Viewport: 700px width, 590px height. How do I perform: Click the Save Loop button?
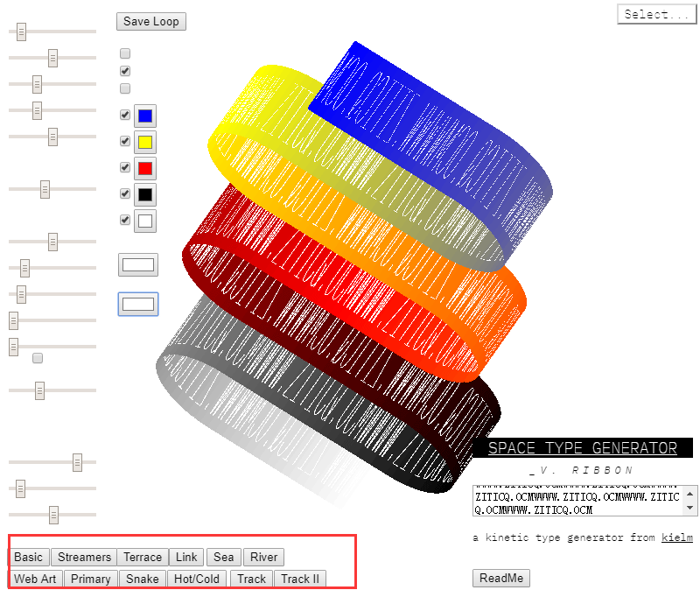[x=150, y=21]
